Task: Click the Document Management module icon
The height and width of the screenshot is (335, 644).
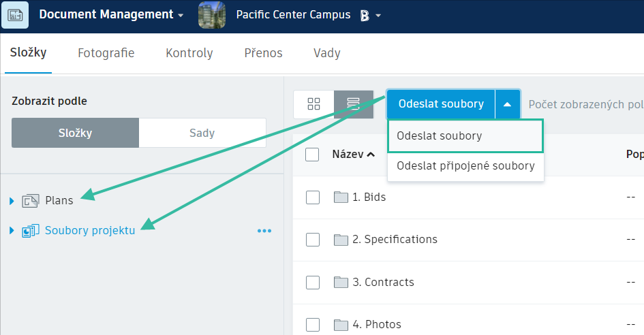Action: pyautogui.click(x=14, y=14)
